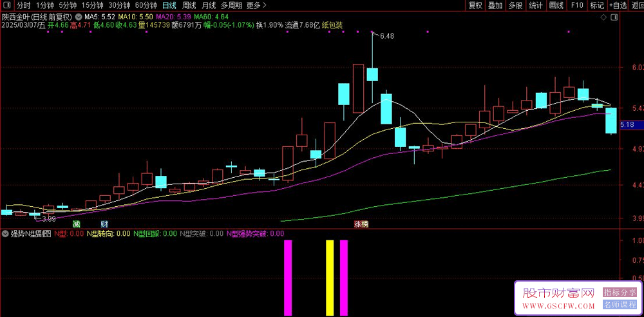Click the yellow N型转向 signal bar
This screenshot has height=317, width=644.
pos(330,278)
